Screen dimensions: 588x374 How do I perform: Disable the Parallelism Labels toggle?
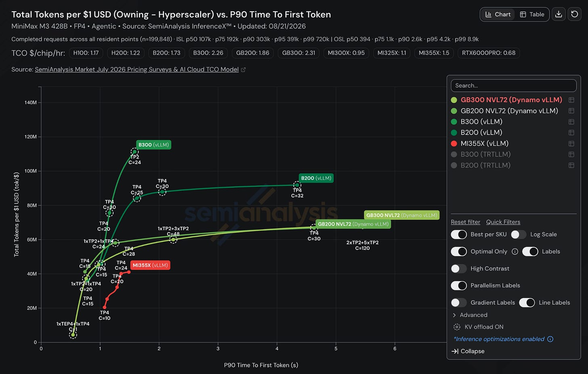(x=459, y=286)
